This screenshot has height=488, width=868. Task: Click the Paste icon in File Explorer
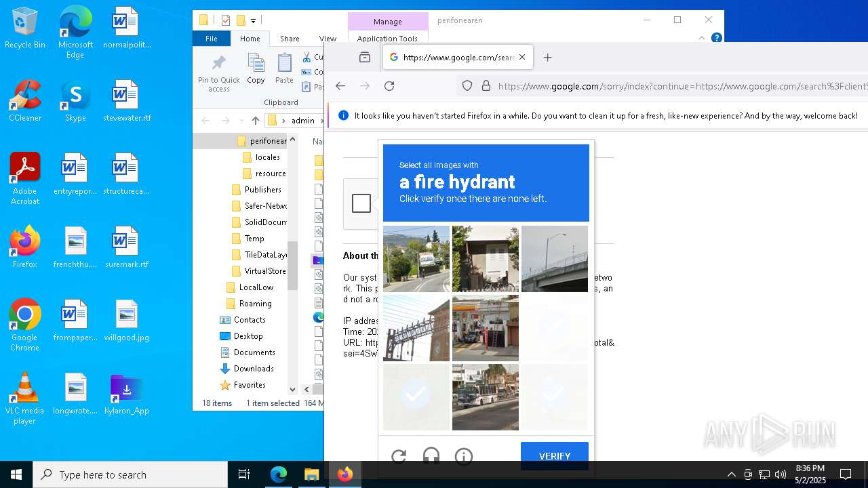point(284,69)
